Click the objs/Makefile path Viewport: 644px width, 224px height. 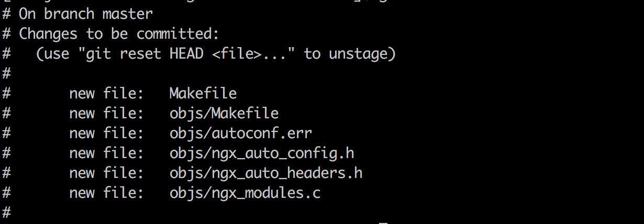pos(224,114)
